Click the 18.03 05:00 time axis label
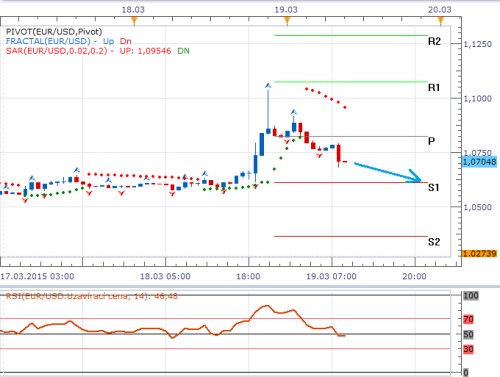The width and height of the screenshot is (500, 377). [165, 276]
